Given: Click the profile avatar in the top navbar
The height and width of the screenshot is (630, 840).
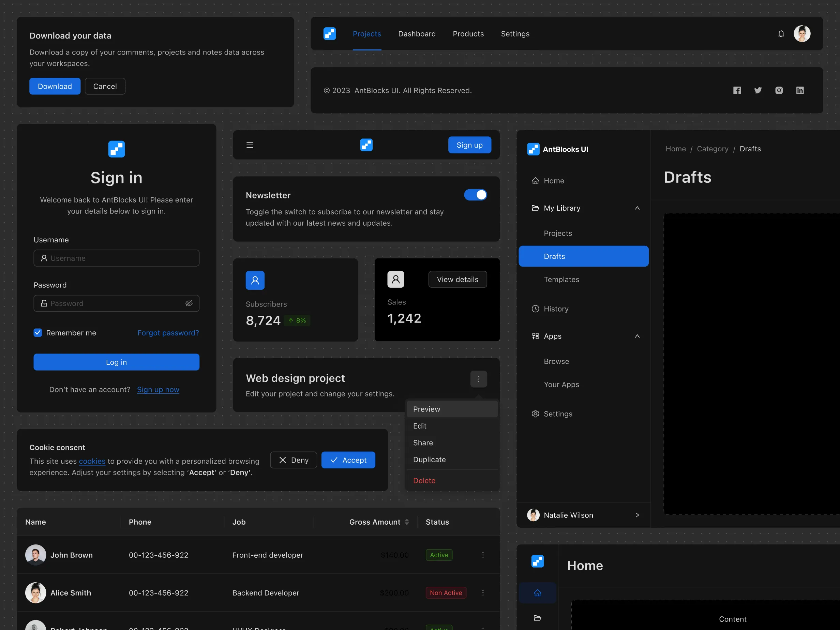Looking at the screenshot, I should click(802, 33).
